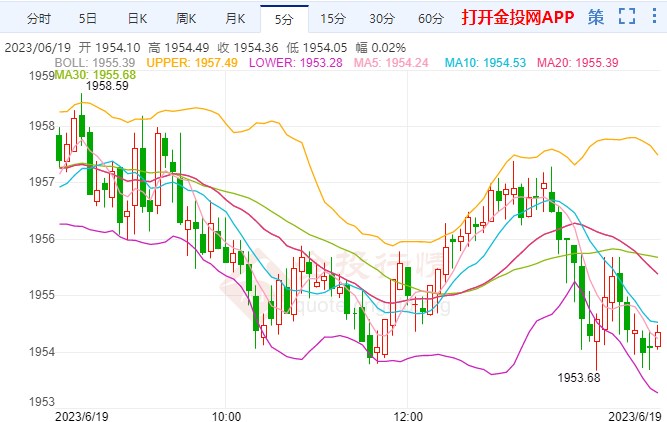Click the low marker 1953.68
Screen dimensions: 667x422
click(x=579, y=377)
